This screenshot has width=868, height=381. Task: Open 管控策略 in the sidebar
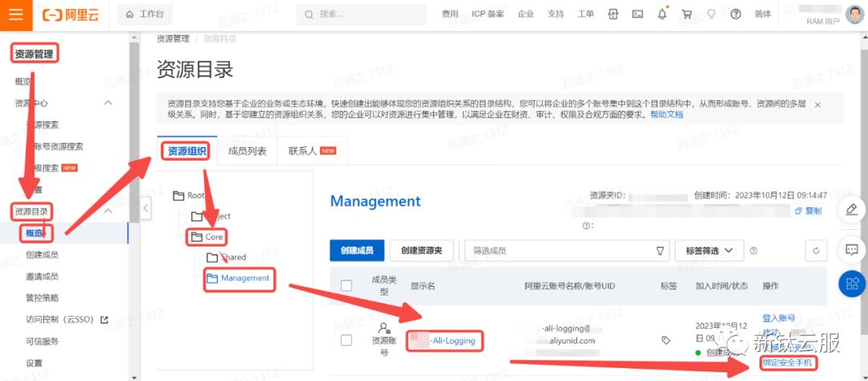(42, 298)
